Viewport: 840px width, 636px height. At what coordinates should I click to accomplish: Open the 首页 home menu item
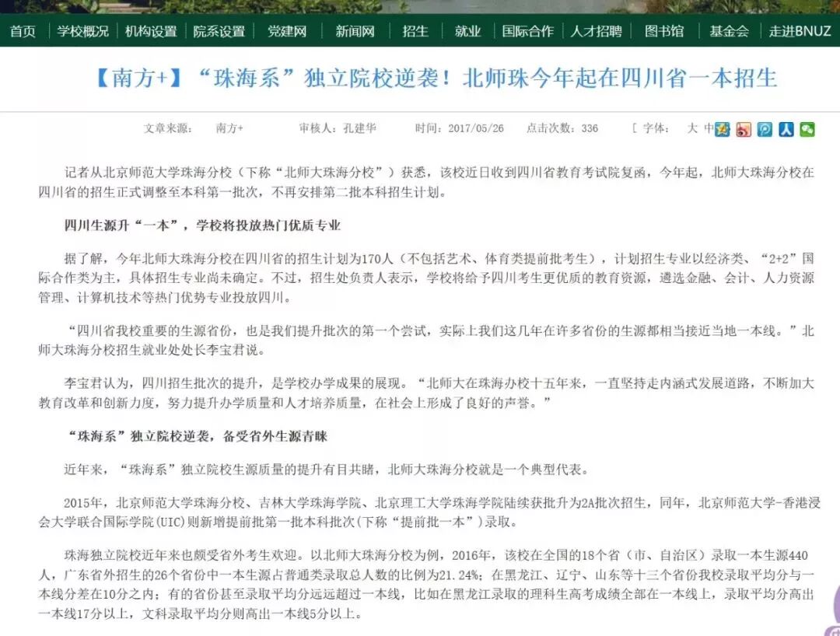pyautogui.click(x=23, y=31)
